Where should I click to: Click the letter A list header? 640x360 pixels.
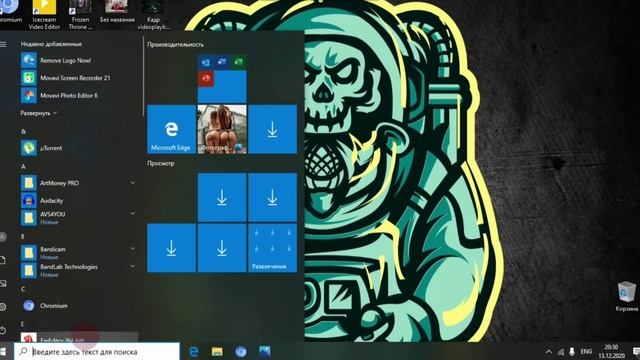(x=23, y=167)
